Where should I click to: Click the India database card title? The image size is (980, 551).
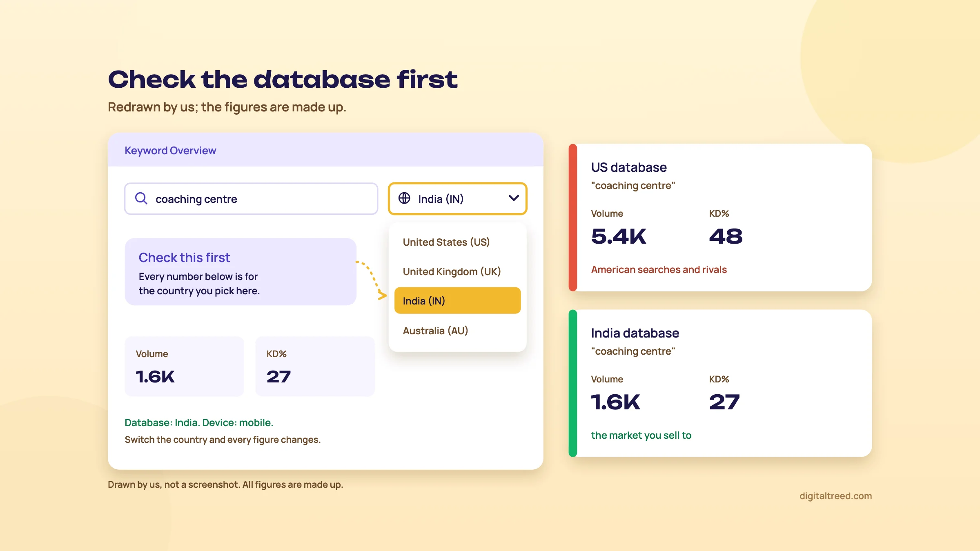pyautogui.click(x=635, y=333)
